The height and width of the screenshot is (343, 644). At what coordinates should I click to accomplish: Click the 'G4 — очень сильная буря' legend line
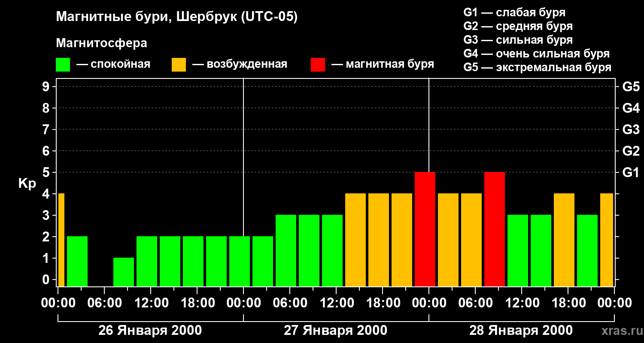pyautogui.click(x=536, y=54)
